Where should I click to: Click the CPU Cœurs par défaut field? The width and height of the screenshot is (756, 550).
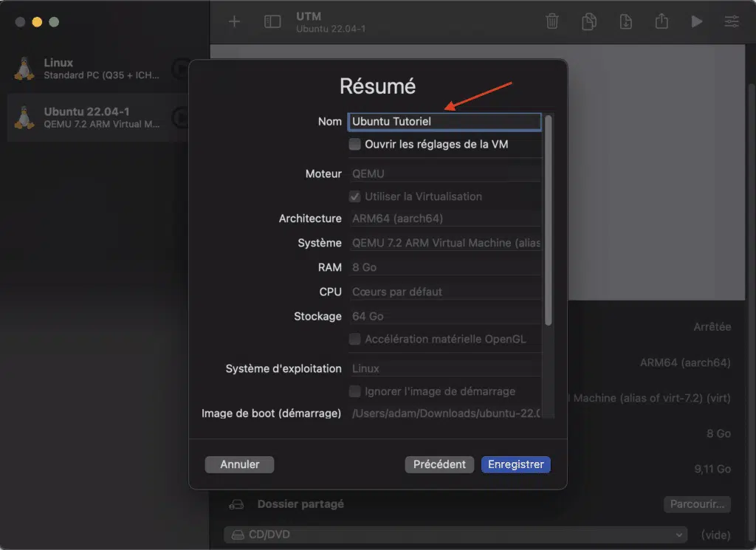click(x=444, y=292)
